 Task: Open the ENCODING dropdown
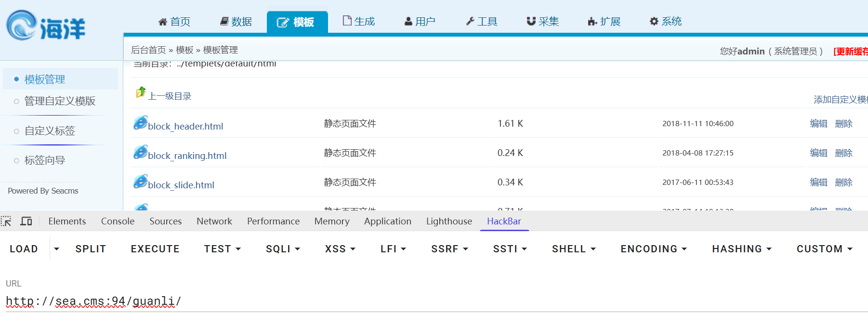click(x=654, y=249)
